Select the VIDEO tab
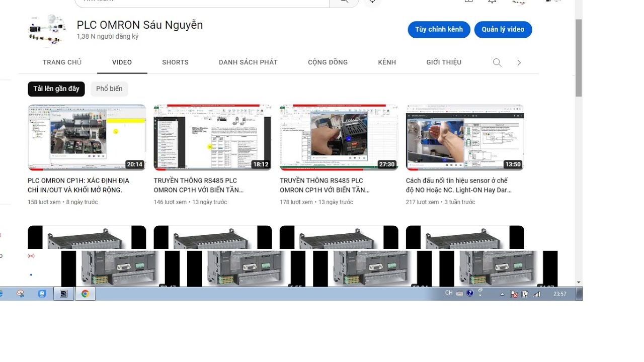 [122, 62]
